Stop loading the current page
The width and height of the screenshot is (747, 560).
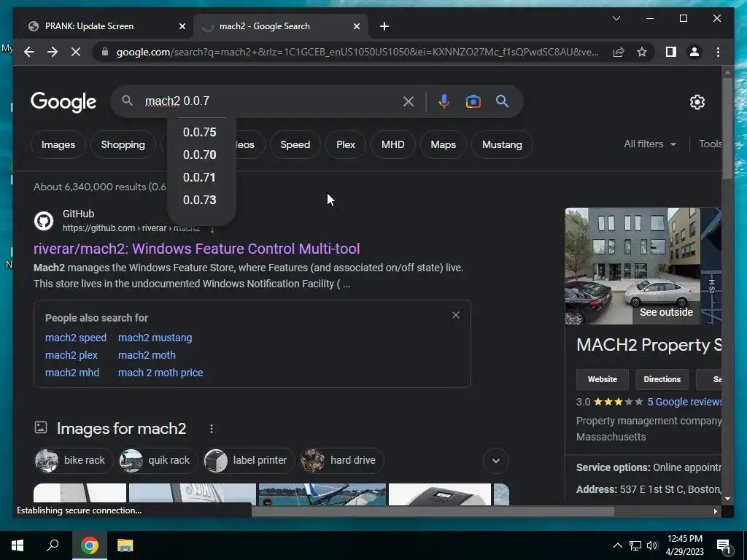[x=76, y=52]
